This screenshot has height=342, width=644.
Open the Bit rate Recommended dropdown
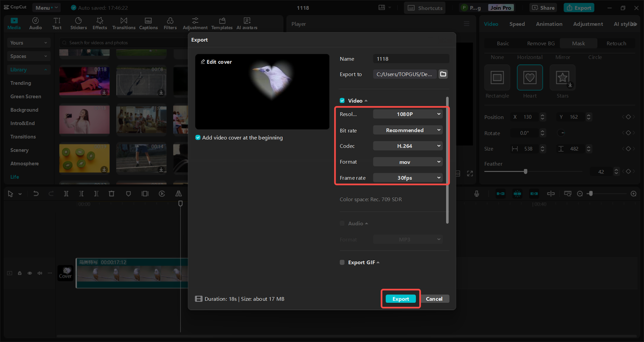[x=408, y=130]
